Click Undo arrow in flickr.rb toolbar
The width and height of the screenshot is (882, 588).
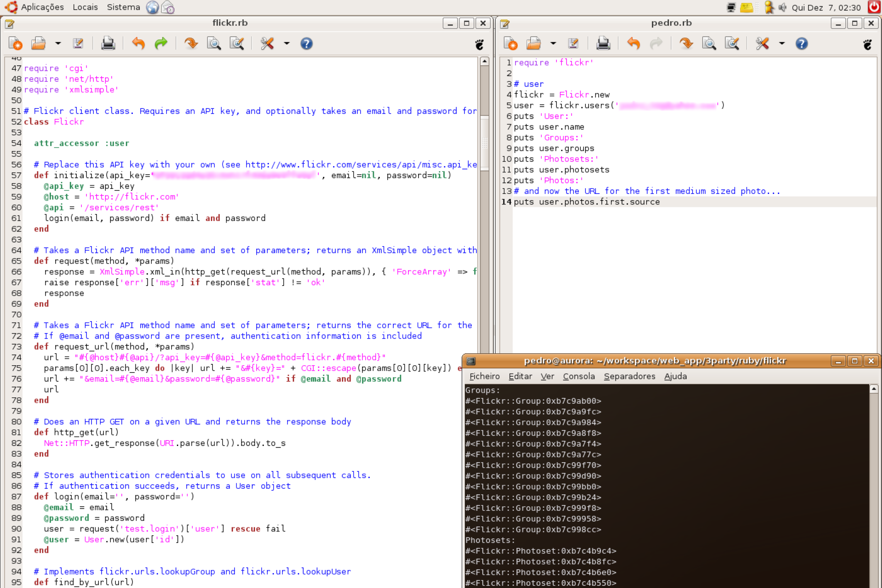point(138,44)
